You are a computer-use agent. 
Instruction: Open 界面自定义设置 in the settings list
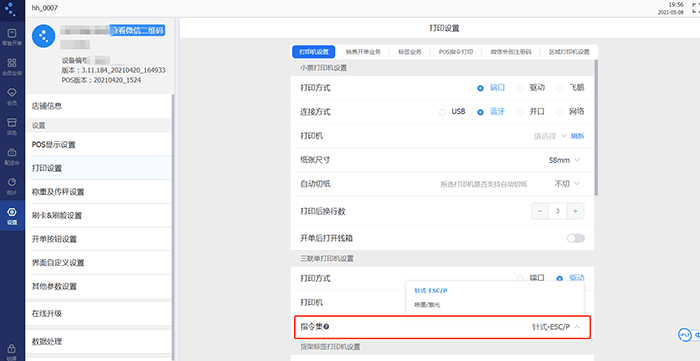tap(99, 263)
